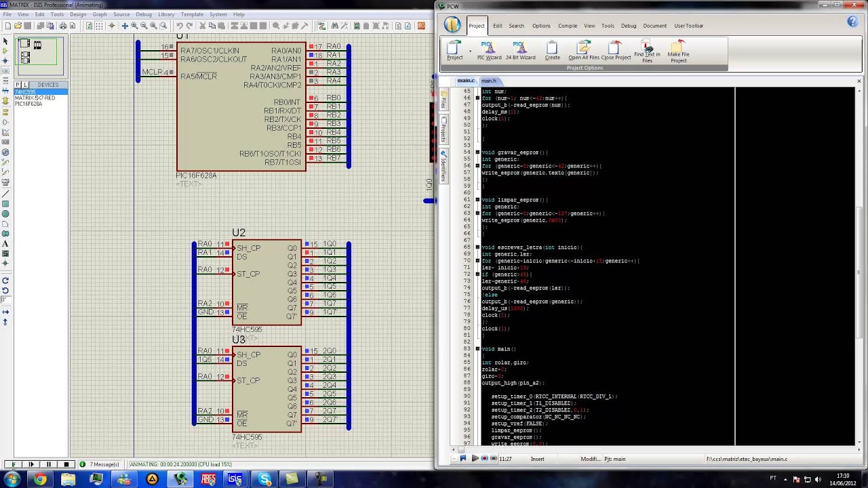Click Open All Files in PCW ribbon
The image size is (868, 488).
click(583, 50)
